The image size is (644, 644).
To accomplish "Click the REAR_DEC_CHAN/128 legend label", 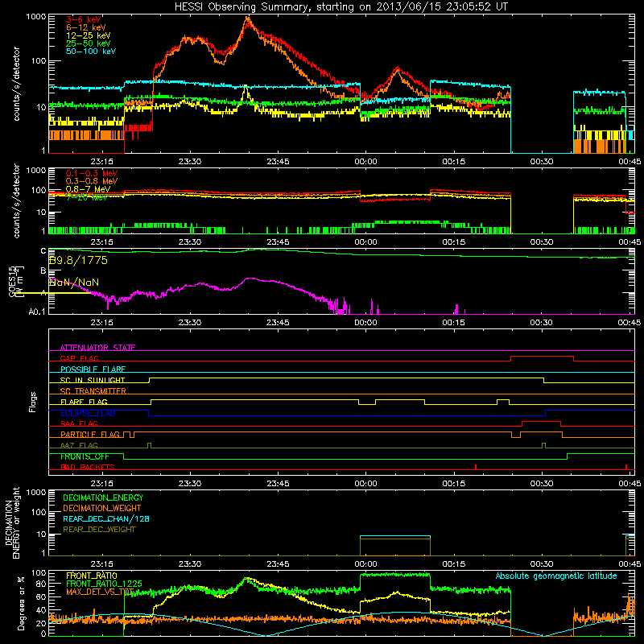I will tap(106, 519).
